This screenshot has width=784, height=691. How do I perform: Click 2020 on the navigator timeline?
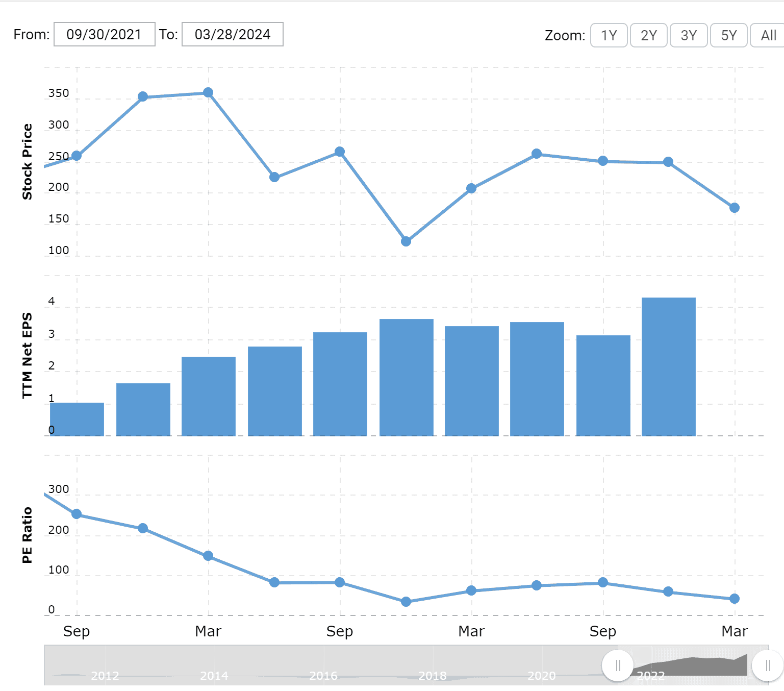pos(542,676)
